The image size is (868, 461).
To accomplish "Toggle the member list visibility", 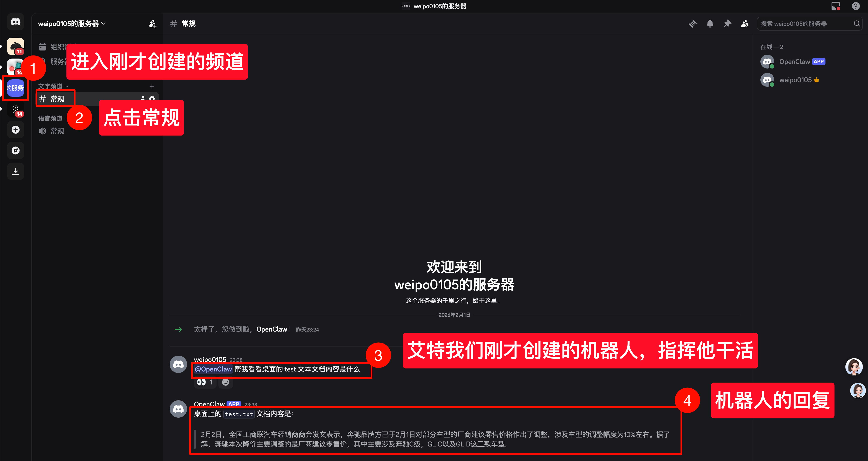I will 745,24.
